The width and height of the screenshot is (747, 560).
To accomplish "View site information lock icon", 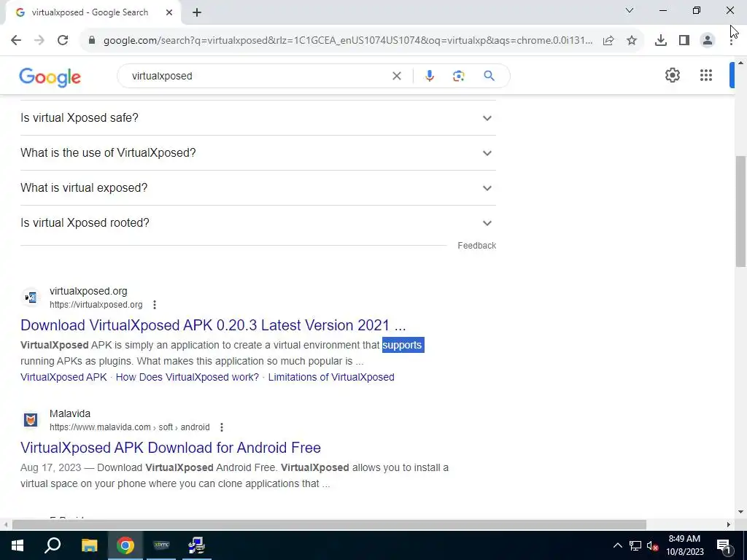I will [x=92, y=40].
